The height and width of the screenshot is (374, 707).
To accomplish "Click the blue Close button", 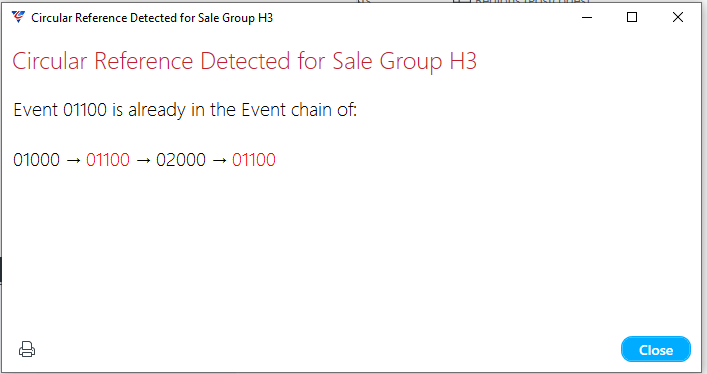I will (x=656, y=350).
